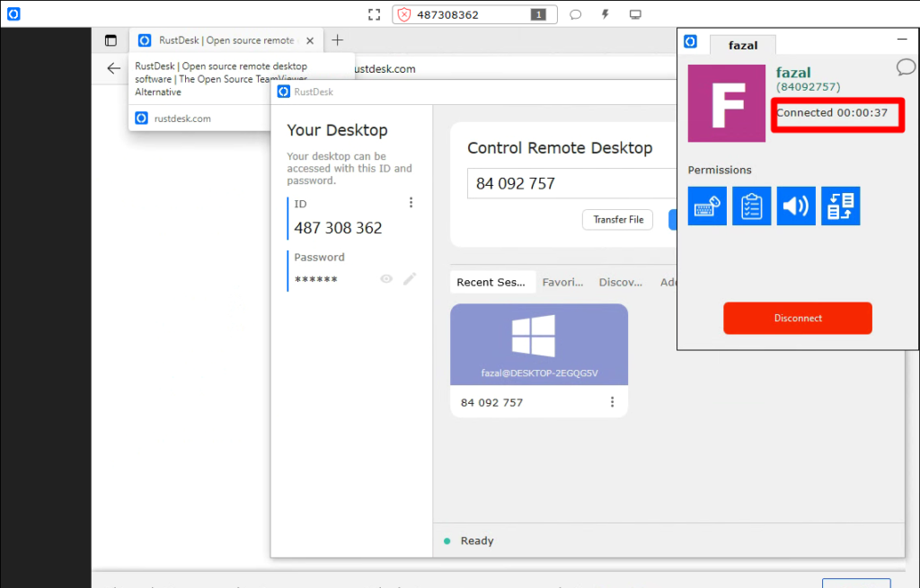
Task: Toggle the clipboard permission icon
Action: (752, 206)
